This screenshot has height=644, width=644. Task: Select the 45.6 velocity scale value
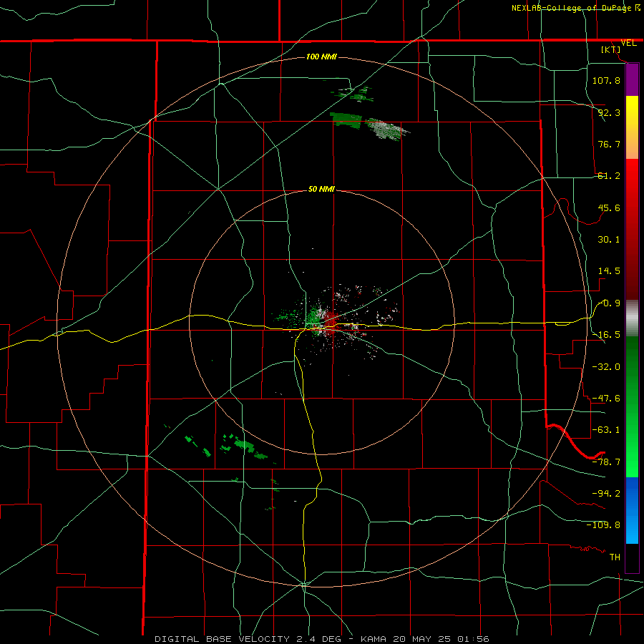(x=609, y=208)
